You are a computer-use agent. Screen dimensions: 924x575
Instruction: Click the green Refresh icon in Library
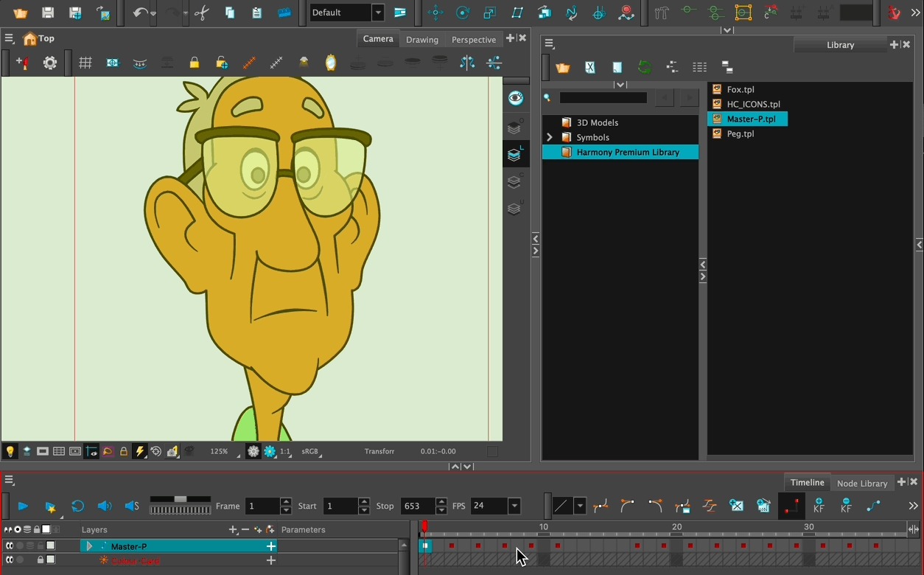pos(645,67)
